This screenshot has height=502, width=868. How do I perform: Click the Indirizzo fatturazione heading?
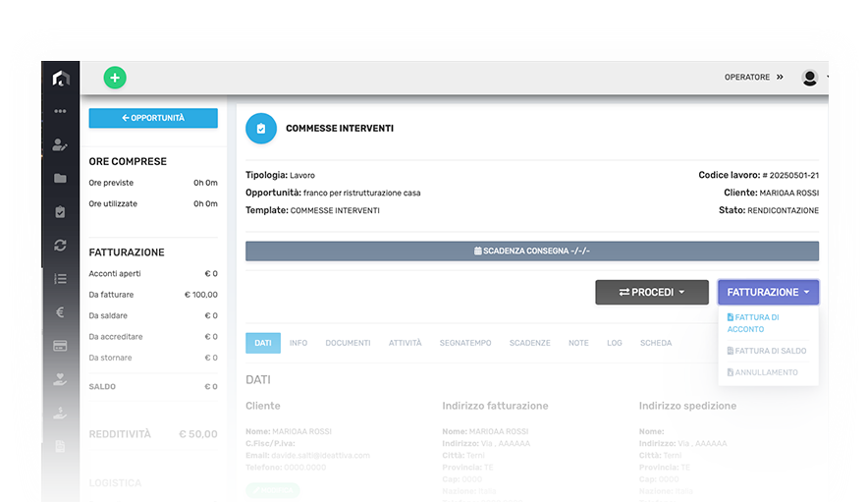[x=496, y=406]
